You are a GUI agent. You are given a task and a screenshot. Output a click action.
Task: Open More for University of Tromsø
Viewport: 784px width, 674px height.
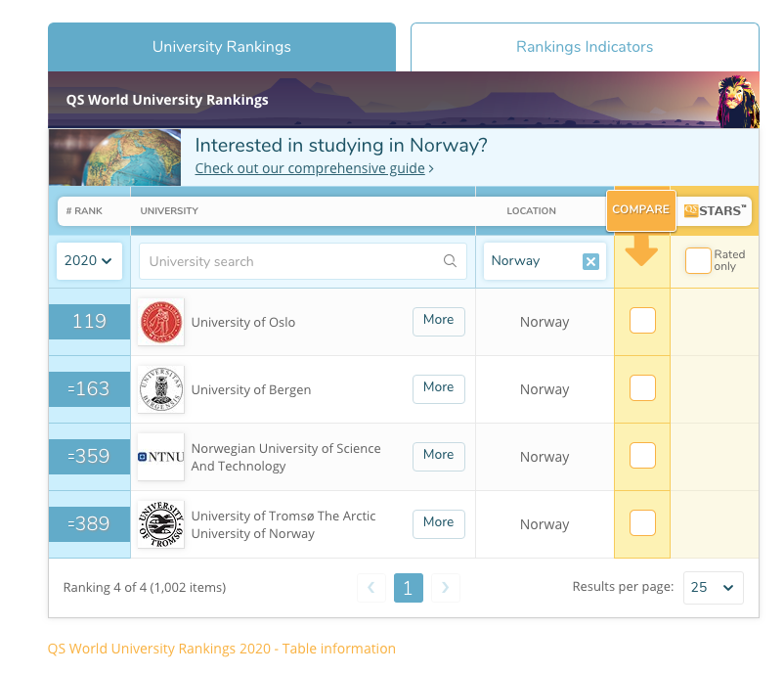point(439,524)
